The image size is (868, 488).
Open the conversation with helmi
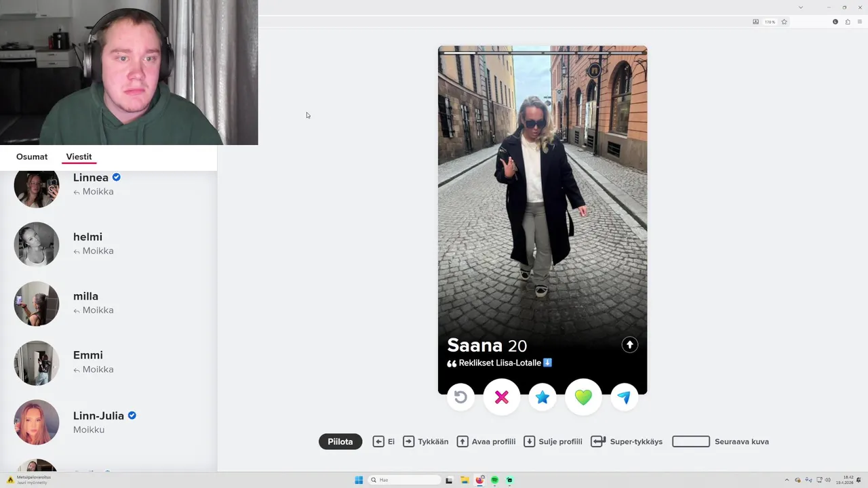pyautogui.click(x=108, y=244)
